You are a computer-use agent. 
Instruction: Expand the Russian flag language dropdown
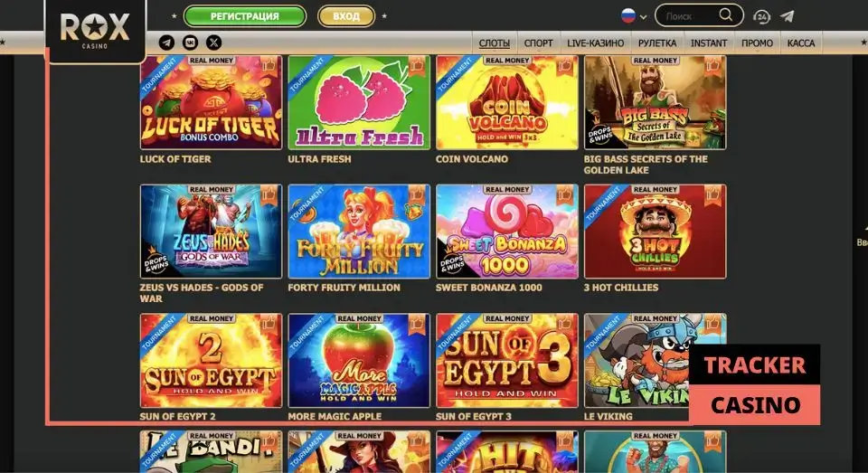coord(634,16)
